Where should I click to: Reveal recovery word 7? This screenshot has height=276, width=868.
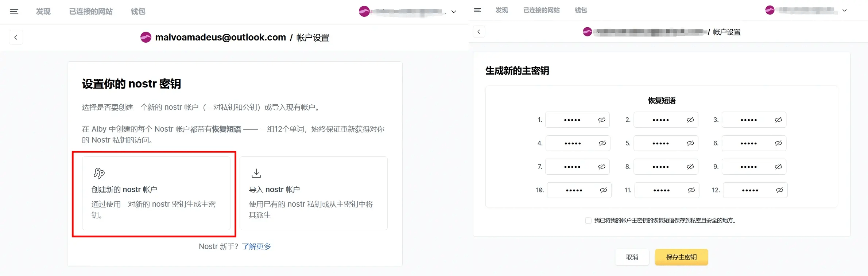click(602, 167)
